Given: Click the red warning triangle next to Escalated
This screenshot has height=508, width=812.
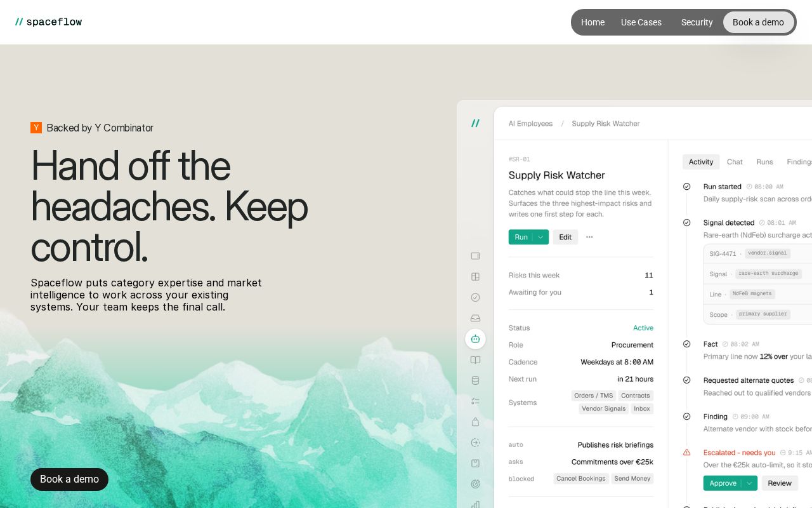Looking at the screenshot, I should (x=686, y=453).
